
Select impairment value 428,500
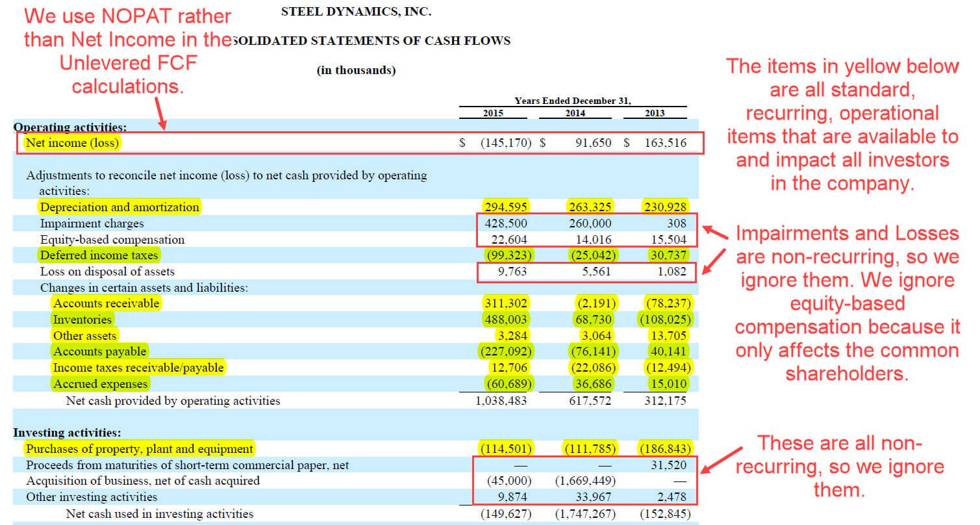click(507, 224)
